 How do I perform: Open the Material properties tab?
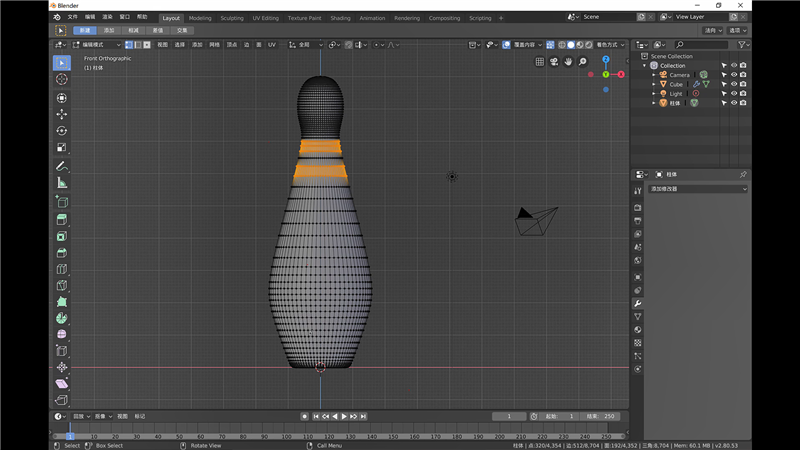[638, 330]
